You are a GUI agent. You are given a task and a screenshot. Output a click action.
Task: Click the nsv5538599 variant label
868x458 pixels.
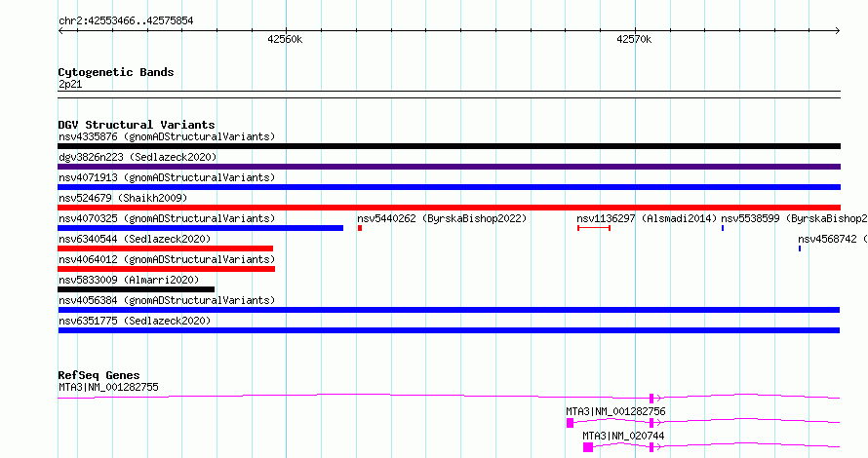(x=794, y=218)
